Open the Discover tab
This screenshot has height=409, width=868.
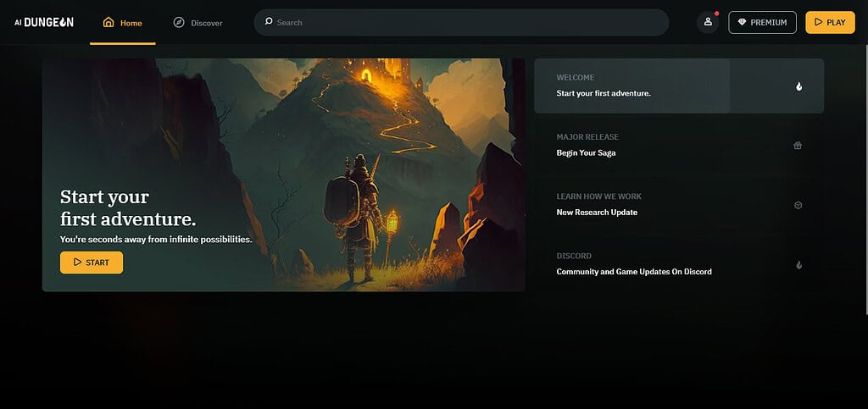198,23
